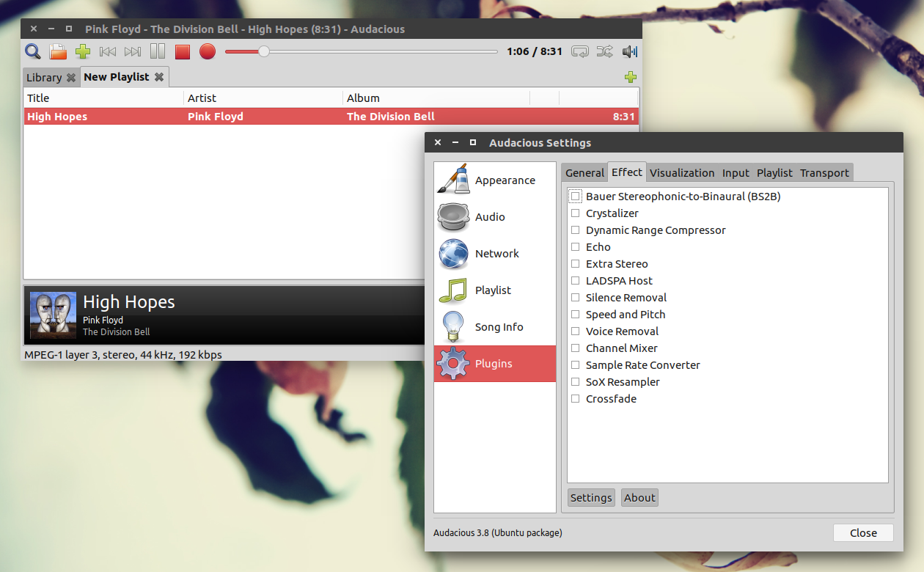This screenshot has height=572, width=924.
Task: Enable SoX Resampler plugin
Action: click(576, 382)
